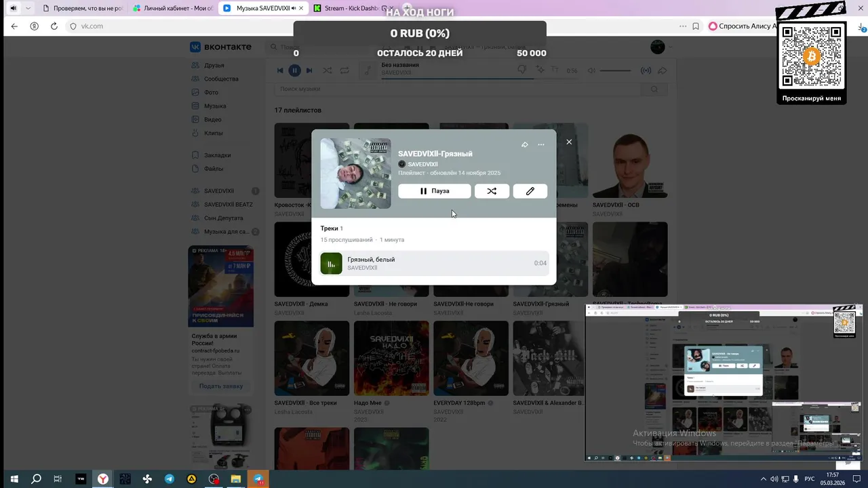Share the current track from player
The image size is (868, 488).
coord(663,70)
